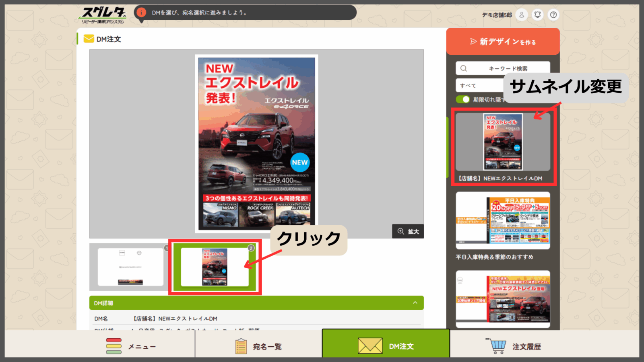Screen dimensions: 644x362
Task: Toggle the 期限切れ隠す switch
Action: (x=463, y=99)
